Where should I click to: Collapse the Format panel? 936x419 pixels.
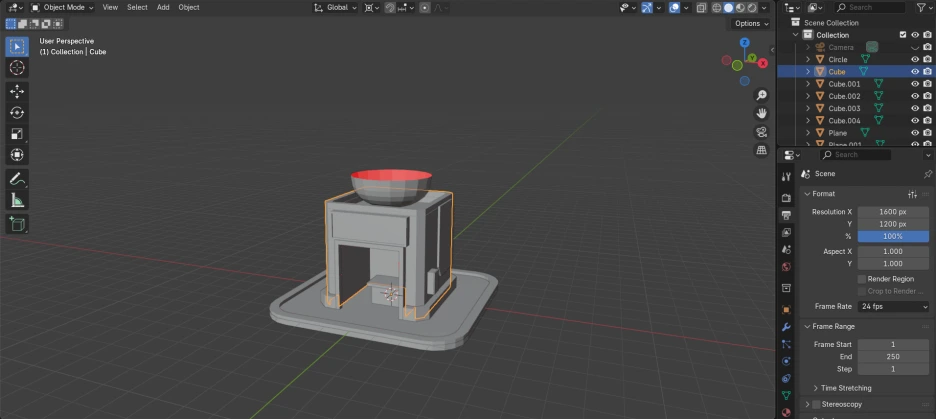(808, 194)
